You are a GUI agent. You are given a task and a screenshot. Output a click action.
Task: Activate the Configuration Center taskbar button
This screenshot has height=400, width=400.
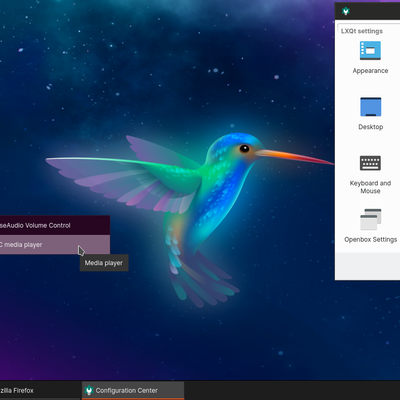coord(133,390)
